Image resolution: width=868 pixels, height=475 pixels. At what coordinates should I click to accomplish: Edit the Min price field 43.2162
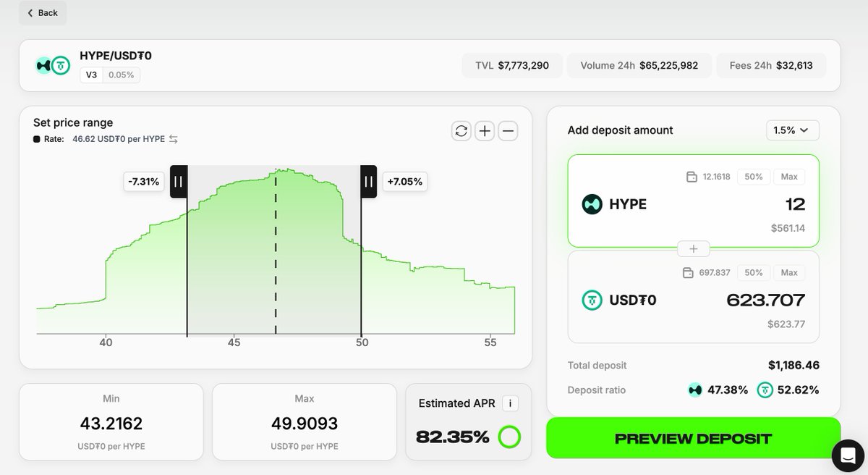(x=111, y=423)
